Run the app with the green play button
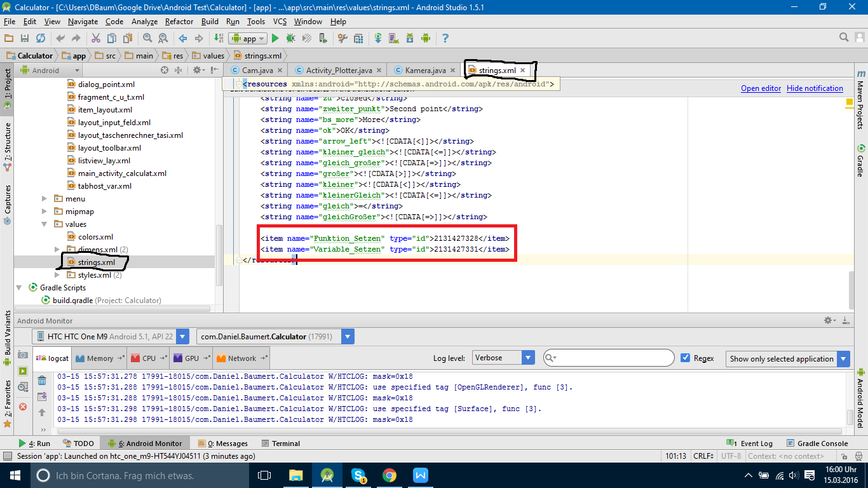This screenshot has height=488, width=868. [x=275, y=38]
